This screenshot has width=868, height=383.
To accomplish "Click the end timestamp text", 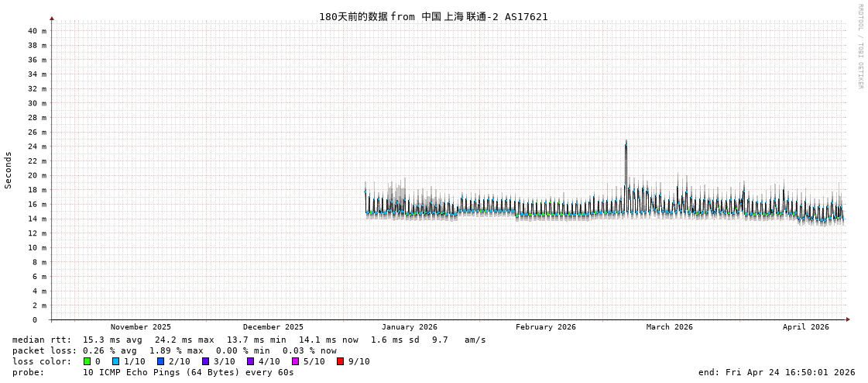I will 777,372.
